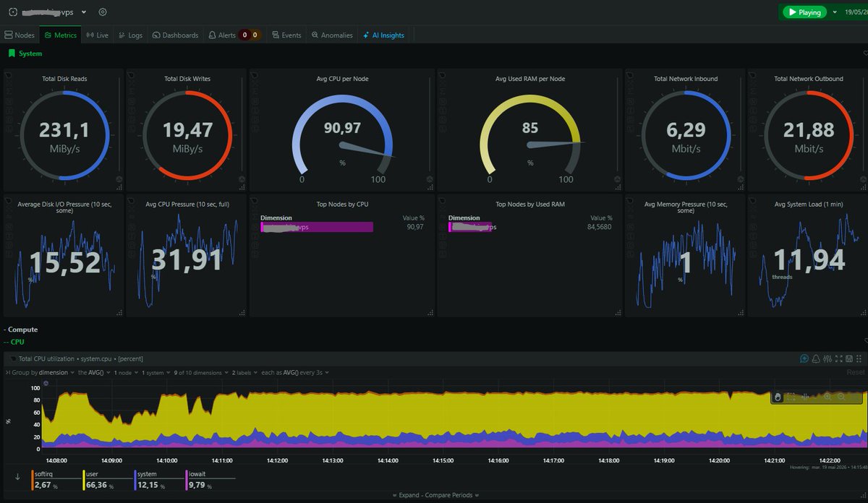
Task: Open the space settings gear icon
Action: [103, 12]
